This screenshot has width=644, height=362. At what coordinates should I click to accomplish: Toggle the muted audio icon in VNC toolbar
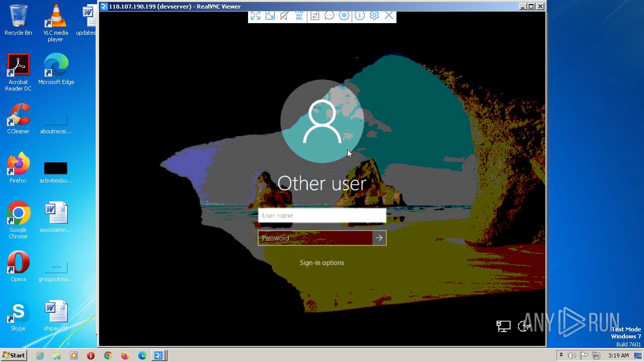[x=284, y=16]
